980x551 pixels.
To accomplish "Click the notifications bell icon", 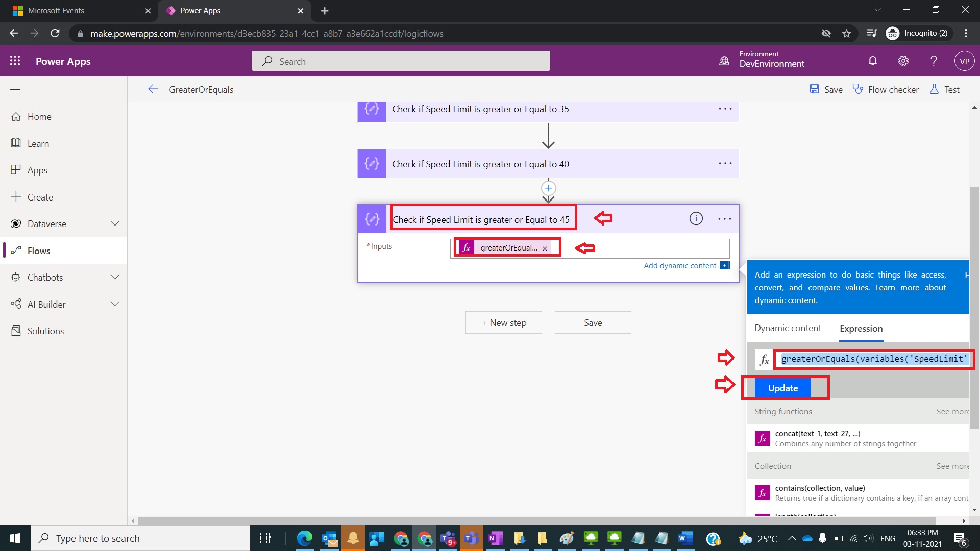I will coord(873,61).
